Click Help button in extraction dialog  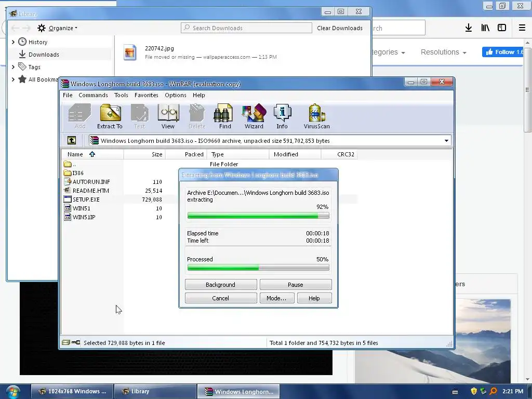[x=314, y=298]
